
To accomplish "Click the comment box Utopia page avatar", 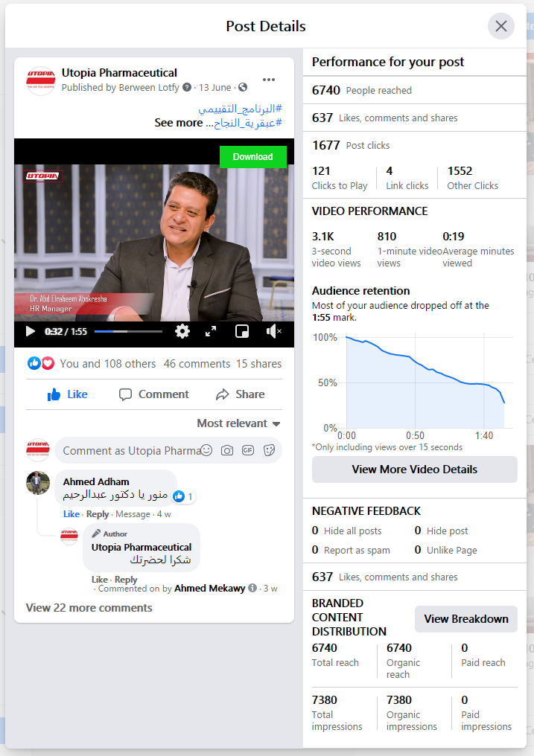I will 38,450.
